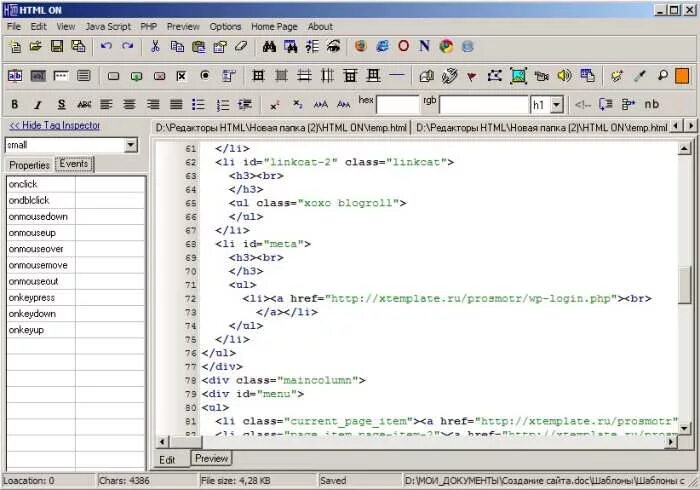Expand the tag inspector 'small' dropdown
700x490 pixels.
[x=131, y=145]
